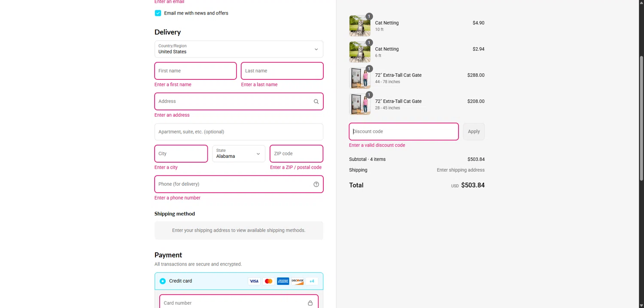
Task: Click the +4 more payment cards badge
Action: coord(312,281)
